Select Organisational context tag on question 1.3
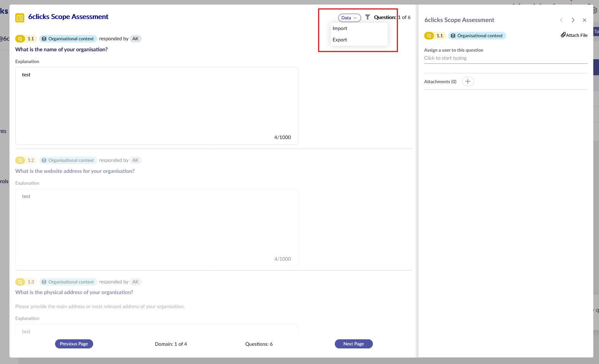 tap(68, 282)
